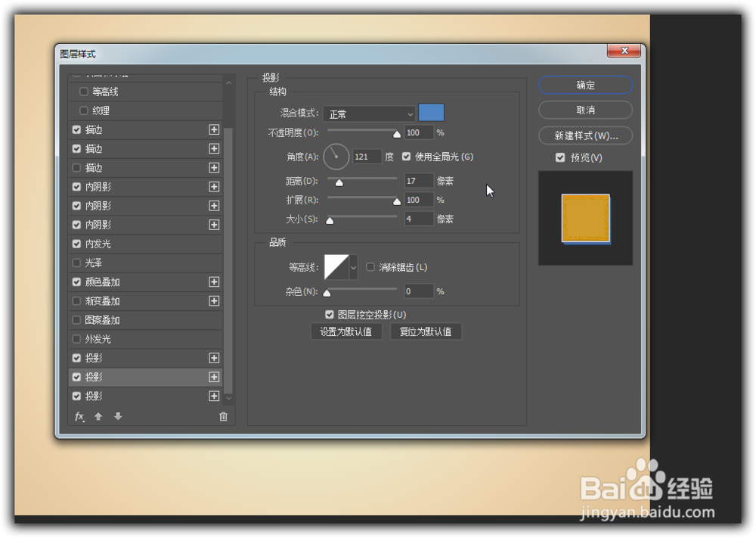Add another 渐变叠加 via its plus icon
The image size is (756, 538).
214,301
